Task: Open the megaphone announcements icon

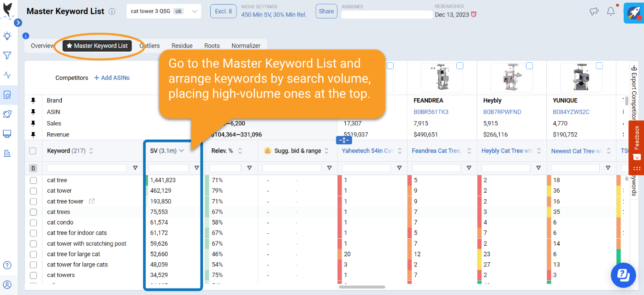Action: (x=594, y=12)
